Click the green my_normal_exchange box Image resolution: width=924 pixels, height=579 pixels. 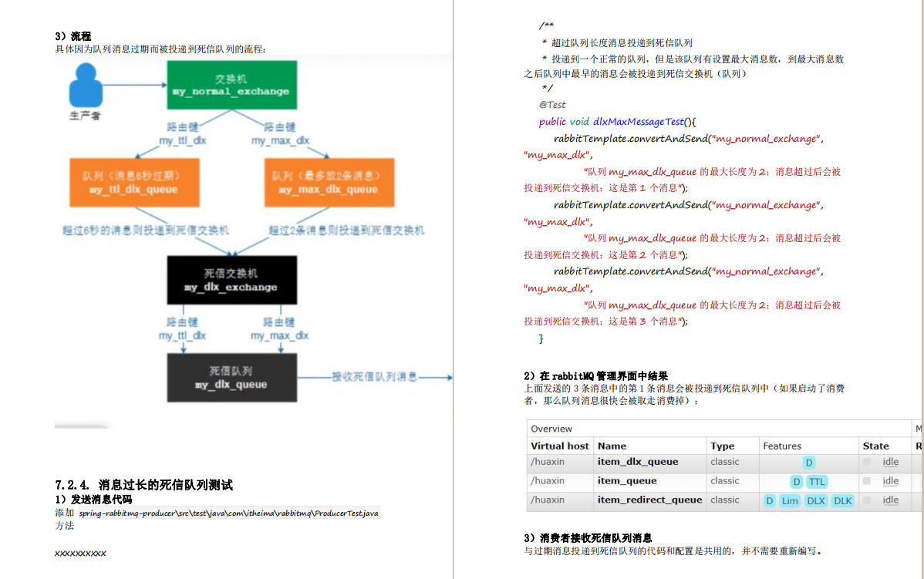pyautogui.click(x=232, y=85)
